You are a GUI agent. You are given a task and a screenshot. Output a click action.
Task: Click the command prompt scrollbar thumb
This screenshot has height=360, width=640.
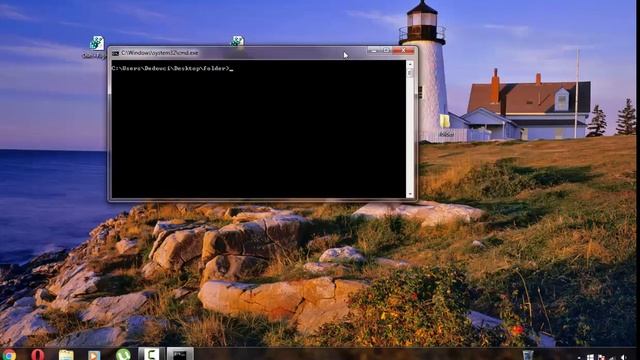[410, 73]
